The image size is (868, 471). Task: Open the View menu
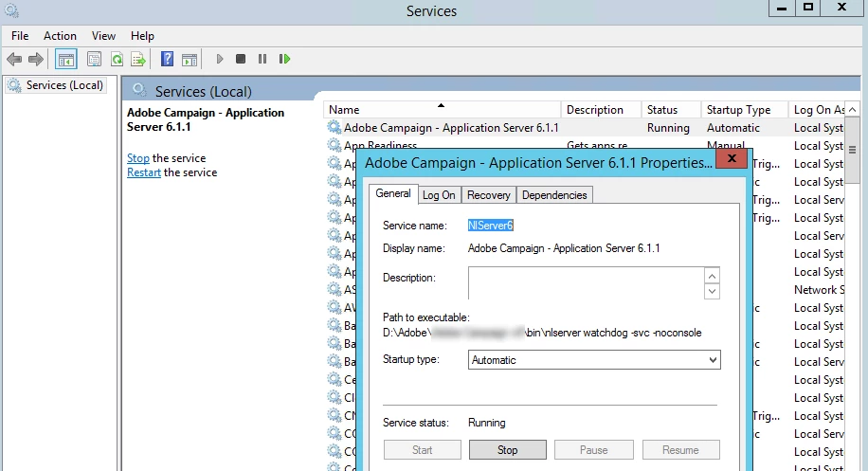point(103,36)
